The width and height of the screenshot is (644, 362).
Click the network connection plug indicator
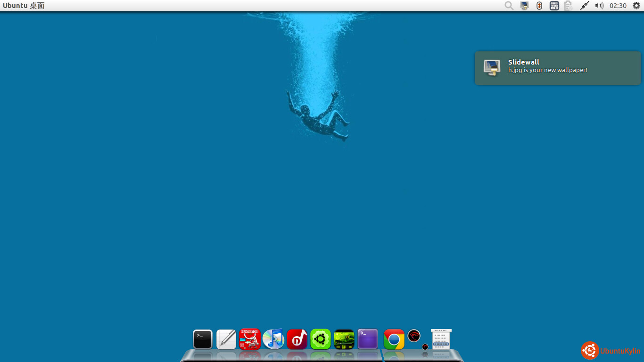coord(584,6)
